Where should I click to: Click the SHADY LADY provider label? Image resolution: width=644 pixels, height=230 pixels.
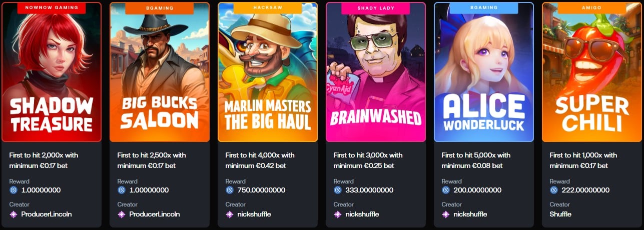tap(376, 7)
